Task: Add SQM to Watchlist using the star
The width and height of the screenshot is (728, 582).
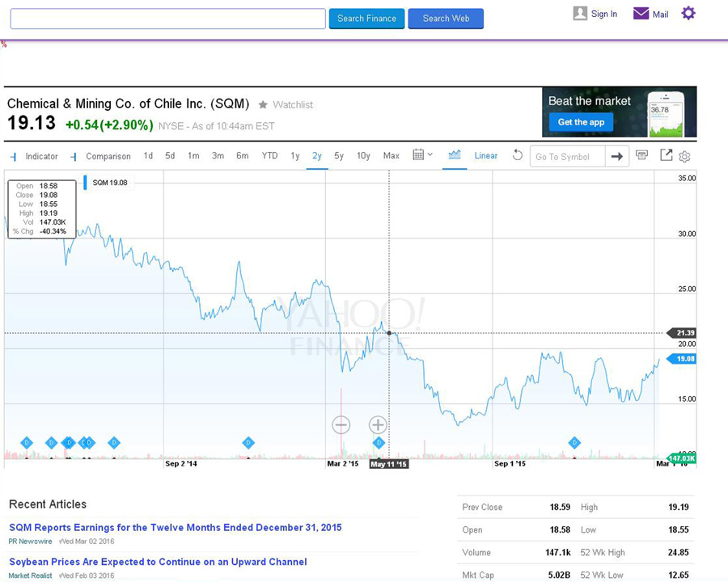Action: [263, 105]
